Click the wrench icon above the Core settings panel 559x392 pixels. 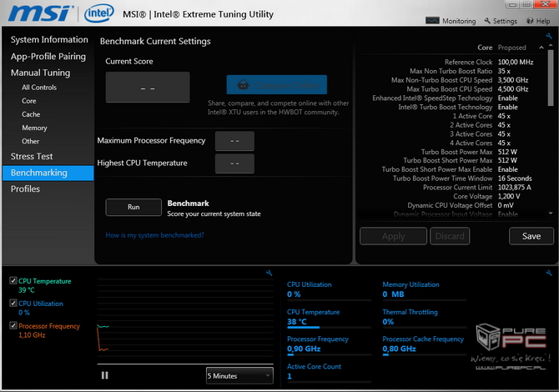point(549,36)
